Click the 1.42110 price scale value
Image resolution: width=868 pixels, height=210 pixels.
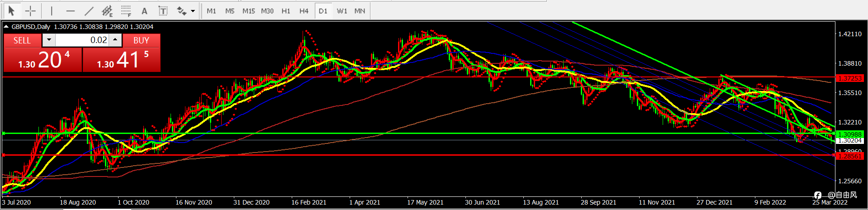[850, 34]
